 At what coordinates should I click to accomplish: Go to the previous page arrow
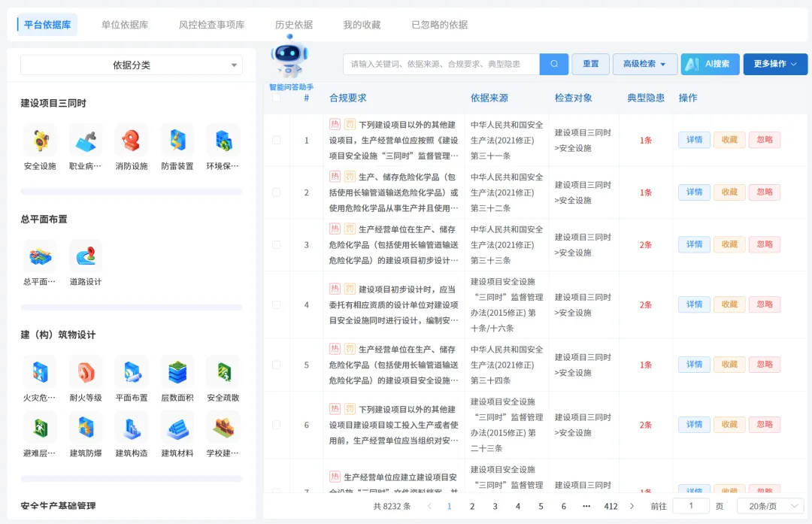[x=429, y=506]
